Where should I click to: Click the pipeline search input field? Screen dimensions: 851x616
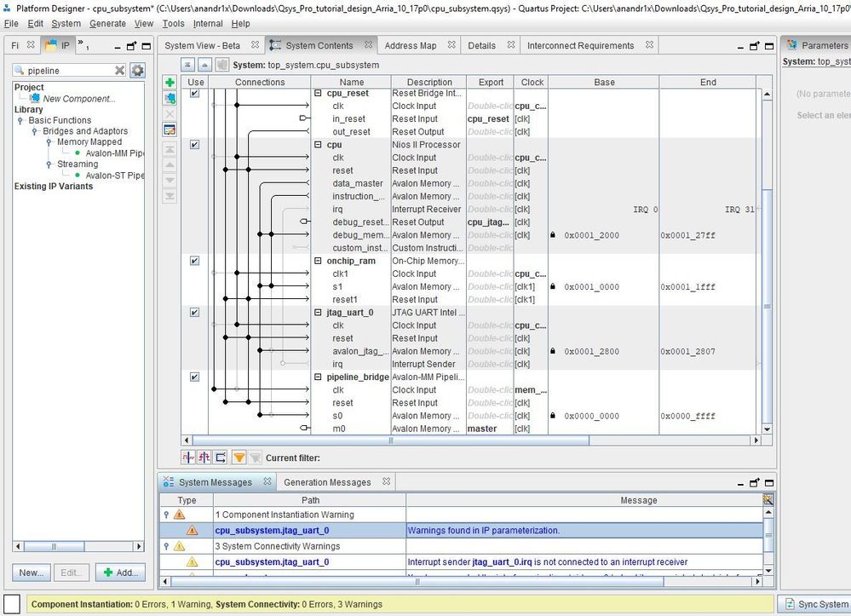pyautogui.click(x=68, y=71)
